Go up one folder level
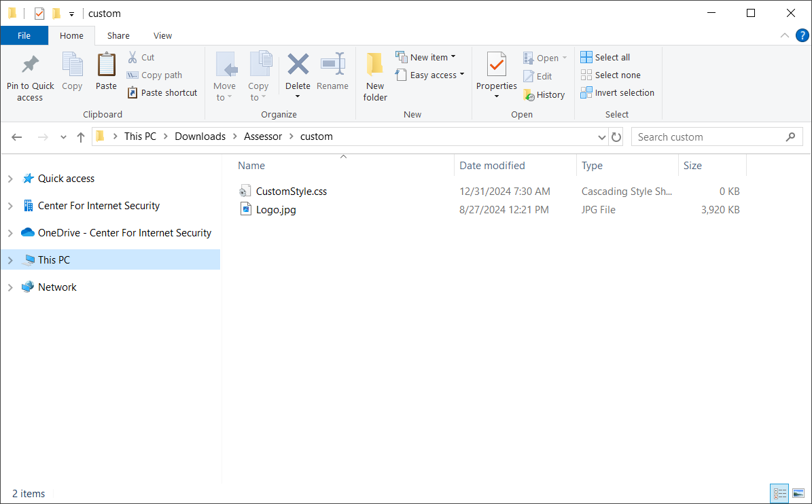 coord(81,137)
